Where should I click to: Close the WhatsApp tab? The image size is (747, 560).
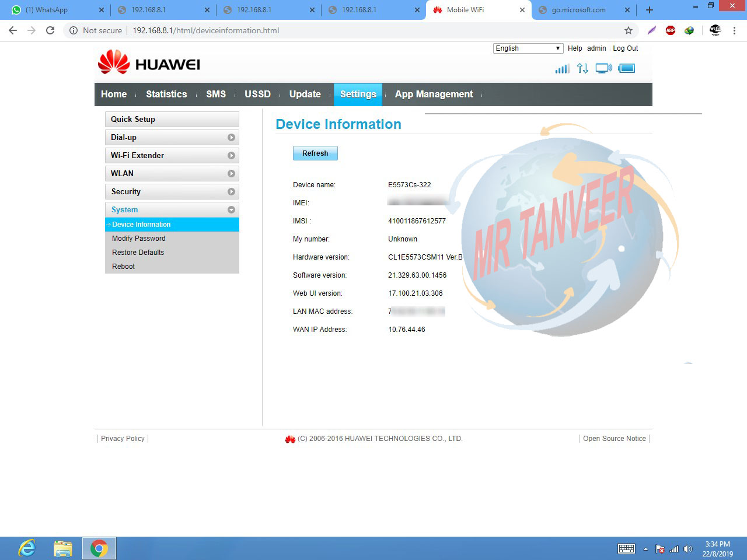(x=102, y=10)
